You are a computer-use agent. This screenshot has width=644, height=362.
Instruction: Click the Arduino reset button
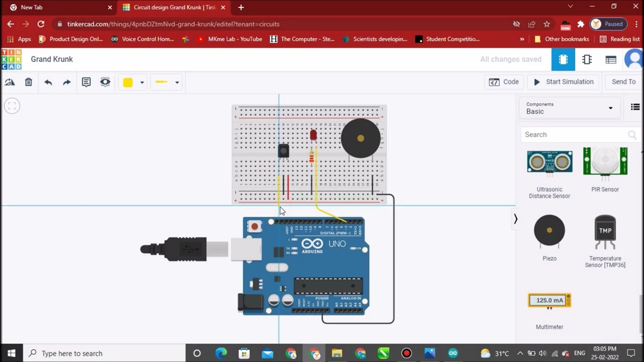coord(255,227)
